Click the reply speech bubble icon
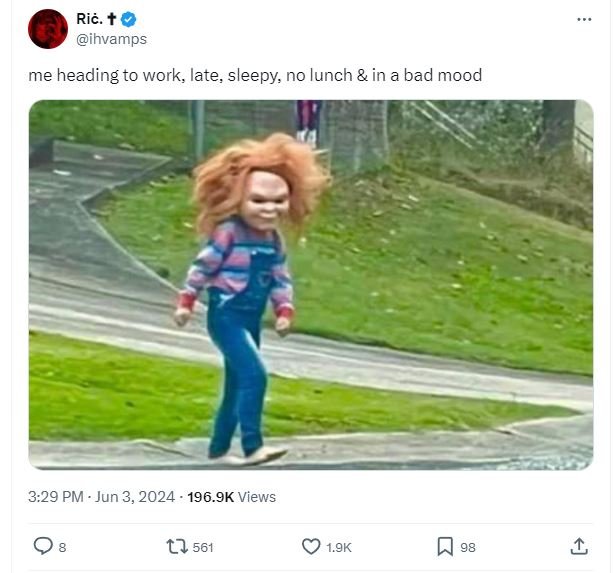The width and height of the screenshot is (615, 573). [43, 546]
